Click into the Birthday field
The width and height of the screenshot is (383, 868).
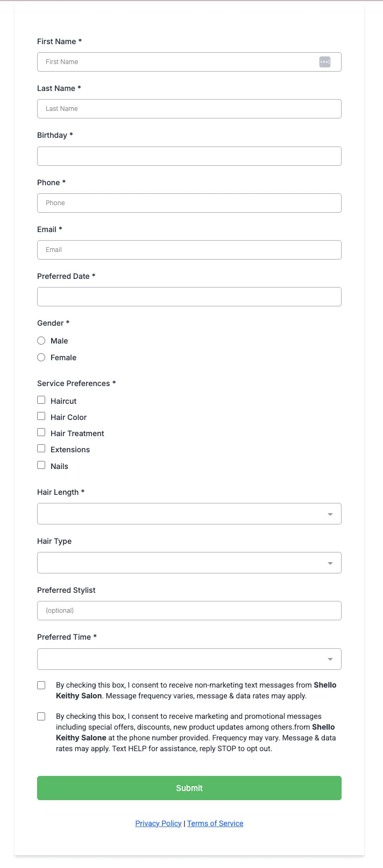pos(189,156)
